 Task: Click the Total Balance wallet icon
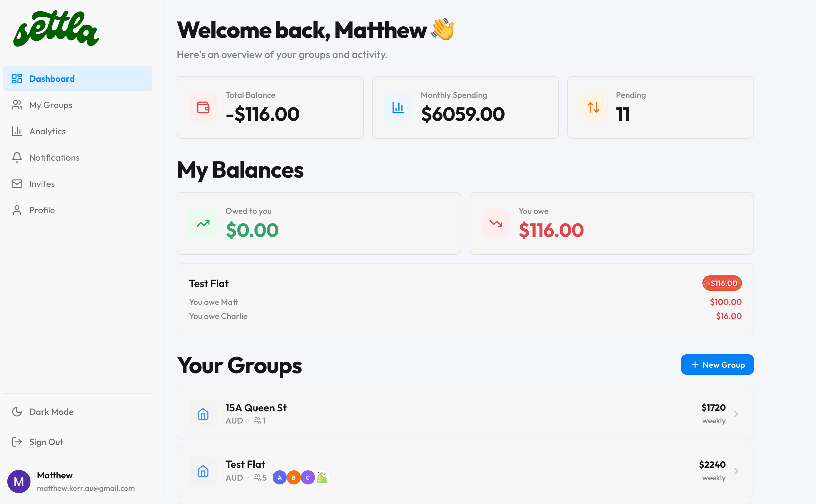(203, 107)
